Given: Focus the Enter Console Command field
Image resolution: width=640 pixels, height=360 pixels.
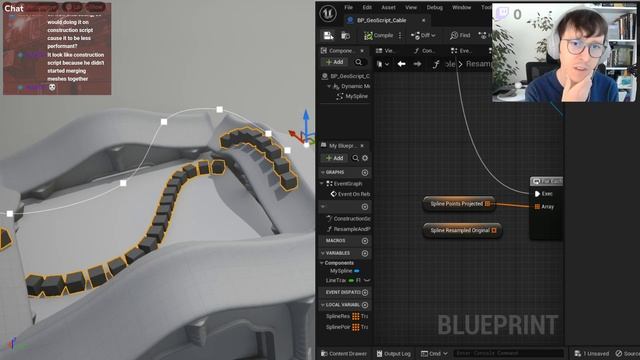Looking at the screenshot, I should [x=509, y=353].
